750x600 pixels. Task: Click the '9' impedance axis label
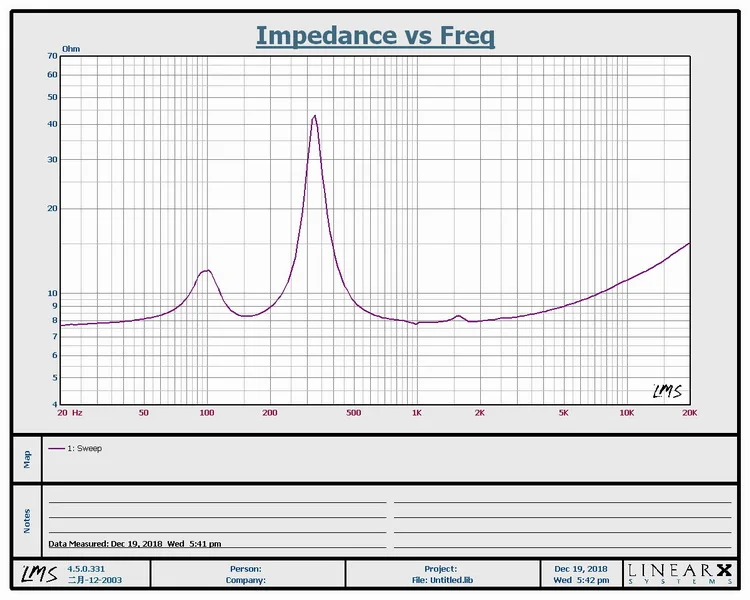pyautogui.click(x=55, y=306)
